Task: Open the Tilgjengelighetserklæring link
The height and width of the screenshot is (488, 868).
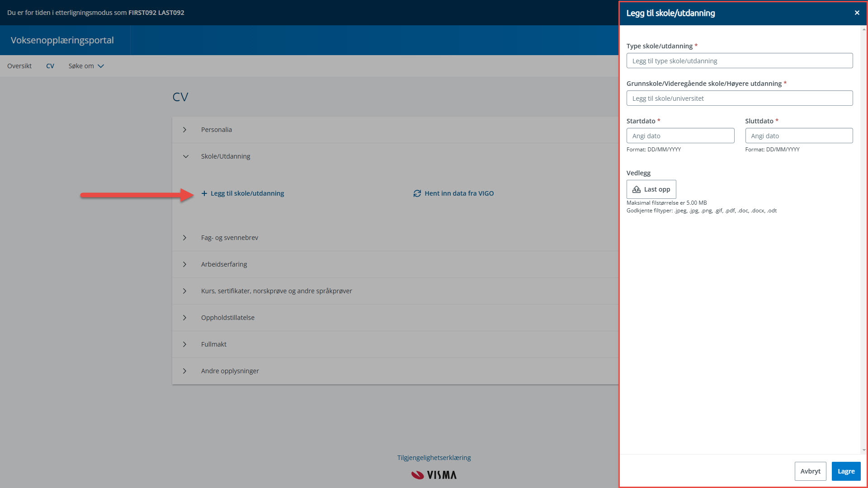Action: (434, 458)
